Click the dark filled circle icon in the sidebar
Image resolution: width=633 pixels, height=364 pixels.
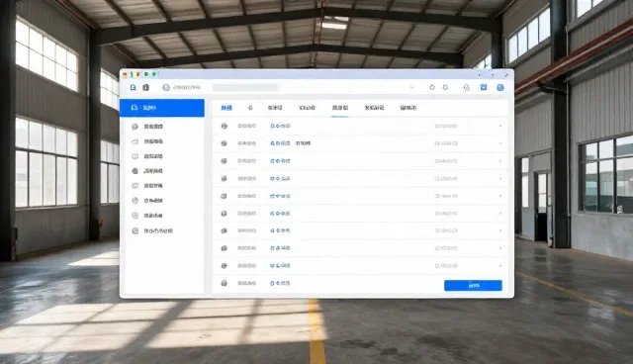click(x=136, y=171)
